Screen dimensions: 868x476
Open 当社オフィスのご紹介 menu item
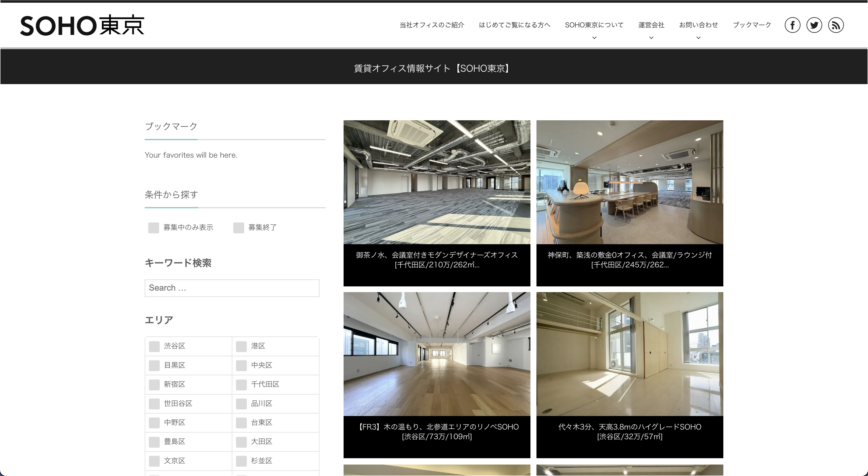point(432,25)
